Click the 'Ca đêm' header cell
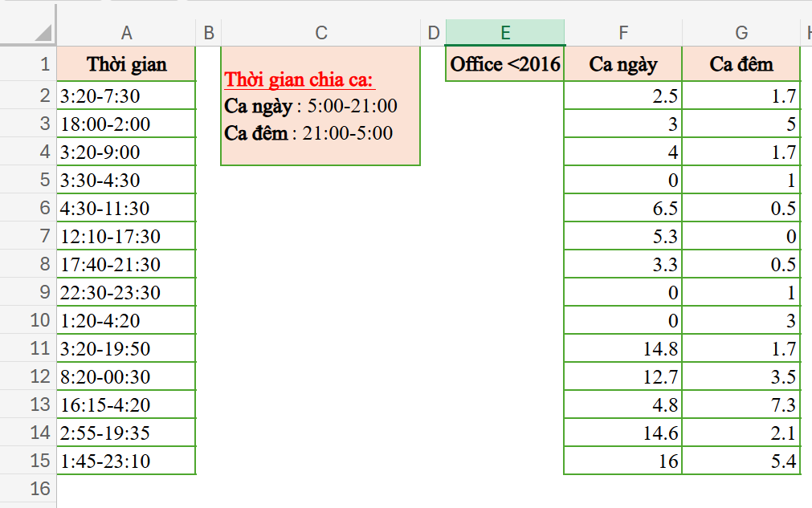The width and height of the screenshot is (812, 508). point(741,64)
